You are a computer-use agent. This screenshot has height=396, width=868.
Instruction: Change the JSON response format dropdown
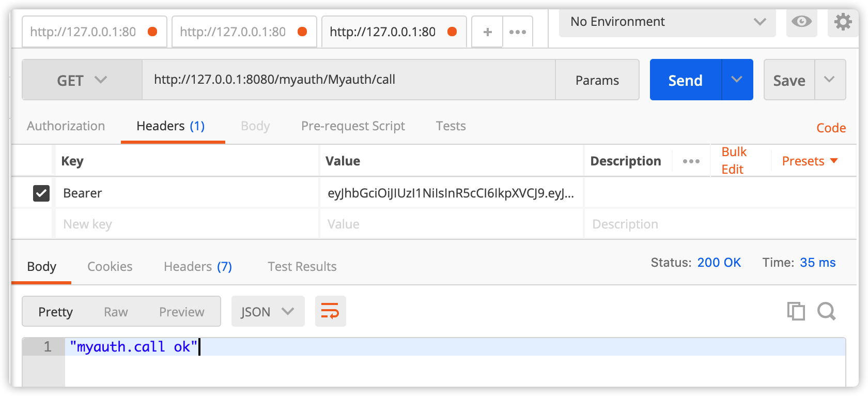(268, 311)
